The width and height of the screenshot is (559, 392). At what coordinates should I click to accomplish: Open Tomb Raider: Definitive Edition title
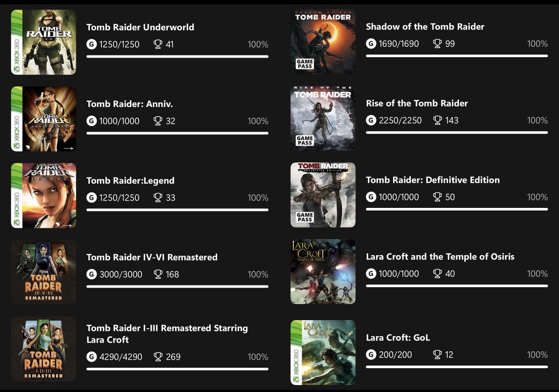tap(433, 180)
